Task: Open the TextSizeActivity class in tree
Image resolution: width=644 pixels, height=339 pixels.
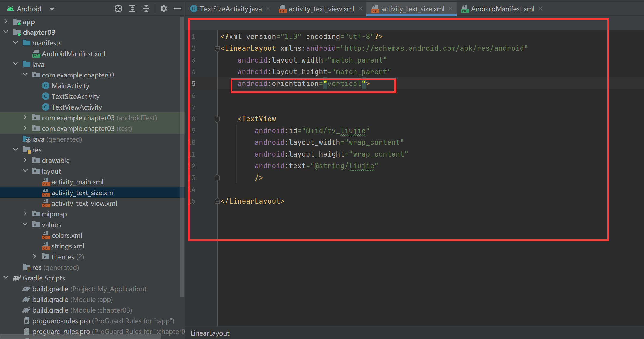Action: point(75,96)
